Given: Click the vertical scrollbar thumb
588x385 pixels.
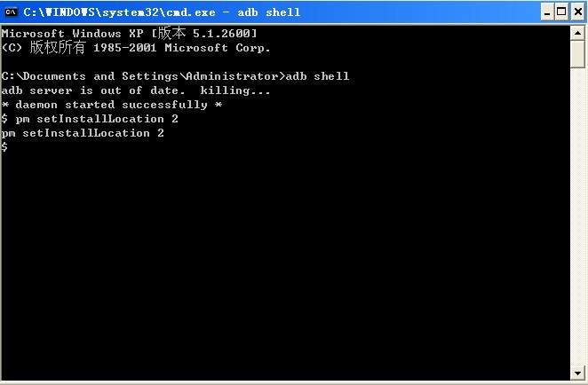Looking at the screenshot, I should pos(578,53).
